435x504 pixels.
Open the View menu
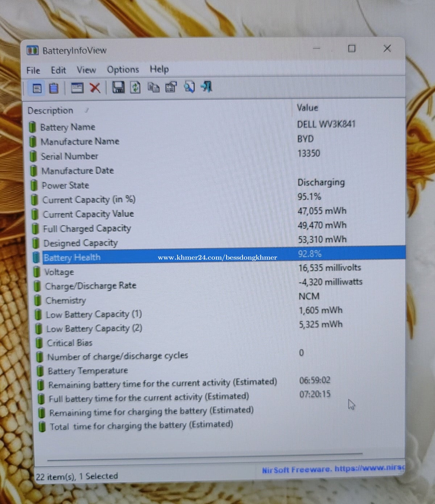(x=86, y=70)
